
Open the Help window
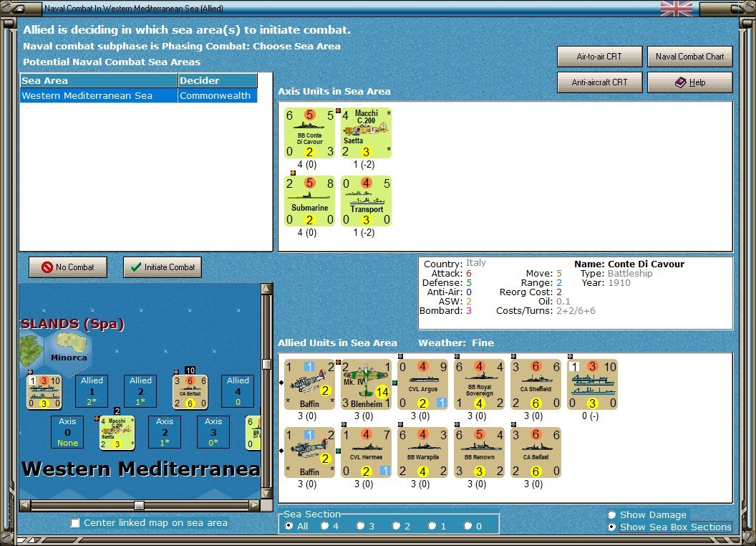click(689, 82)
